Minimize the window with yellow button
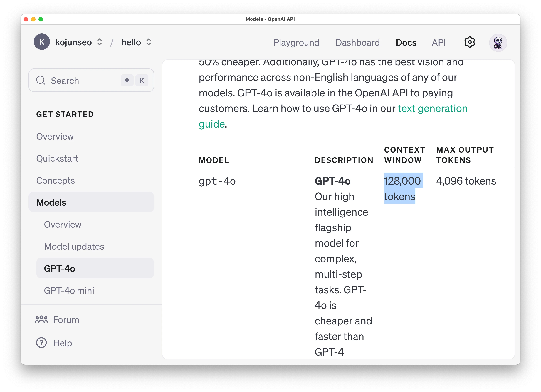541x392 pixels. point(33,19)
